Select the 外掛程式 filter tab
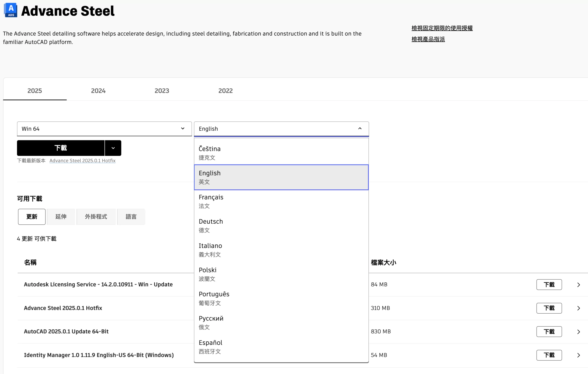The width and height of the screenshot is (588, 374). tap(96, 217)
